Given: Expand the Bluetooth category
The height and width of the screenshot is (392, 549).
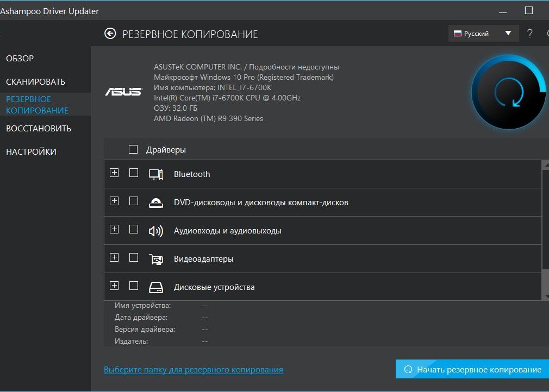Looking at the screenshot, I should [x=114, y=173].
